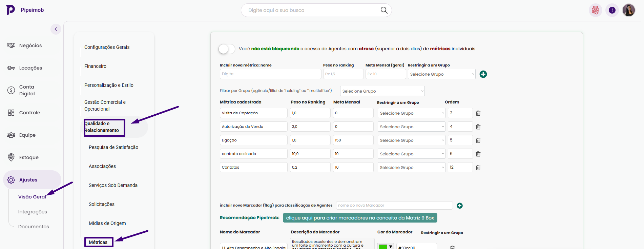
Task: Expand Restringir a um Grupo for new metric
Action: (441, 74)
